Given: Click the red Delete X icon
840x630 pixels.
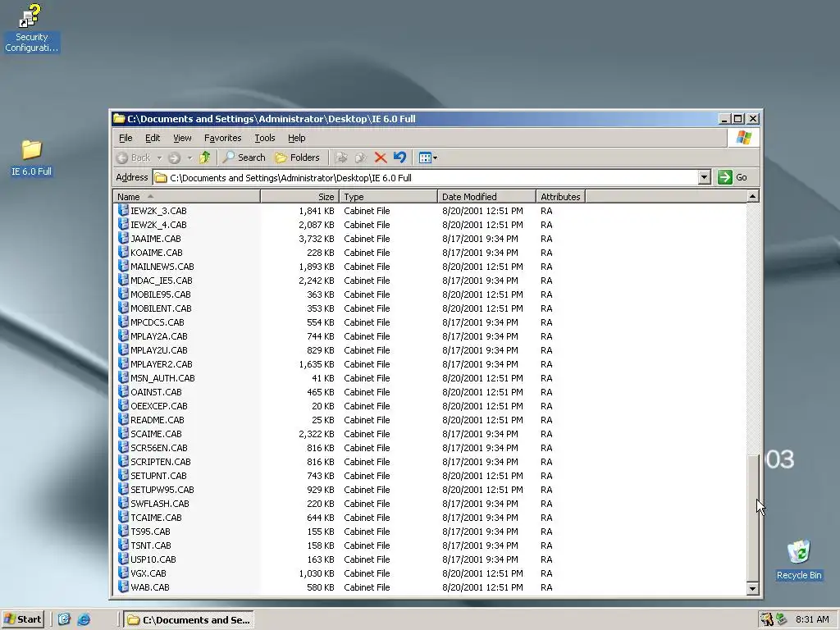Looking at the screenshot, I should [x=381, y=157].
